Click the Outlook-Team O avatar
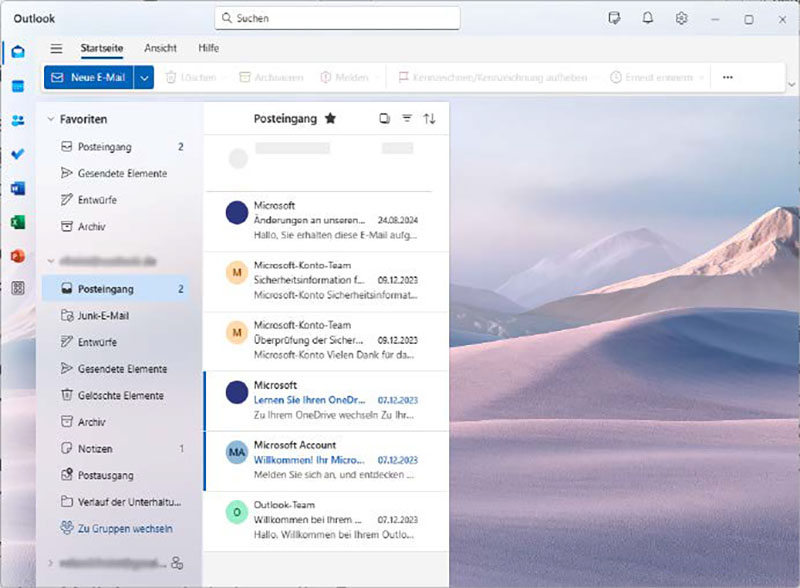Viewport: 800px width, 588px height. pos(237,512)
